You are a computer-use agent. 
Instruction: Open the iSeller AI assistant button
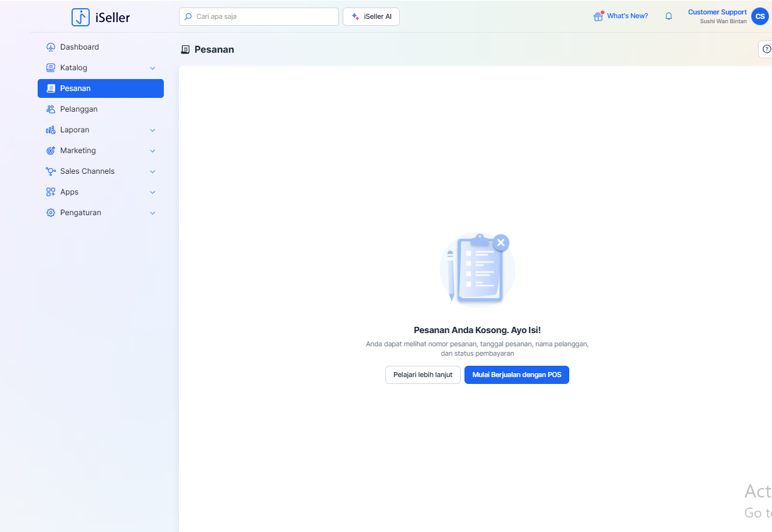click(x=371, y=16)
